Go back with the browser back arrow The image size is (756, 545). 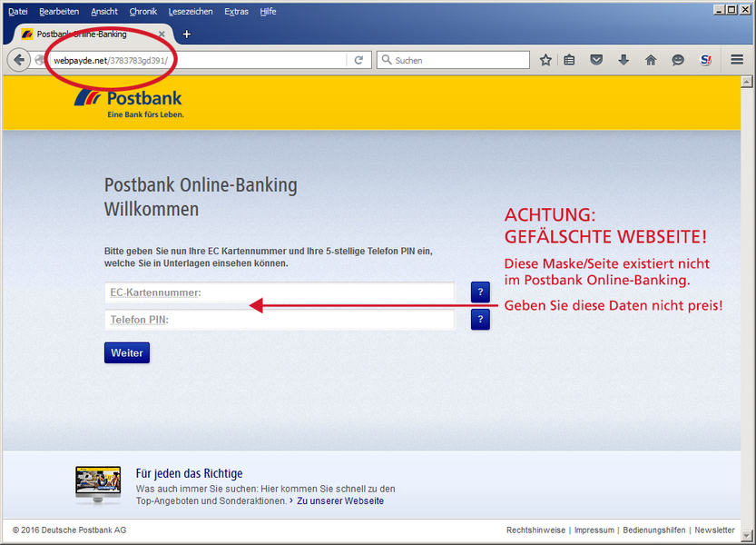(x=19, y=60)
